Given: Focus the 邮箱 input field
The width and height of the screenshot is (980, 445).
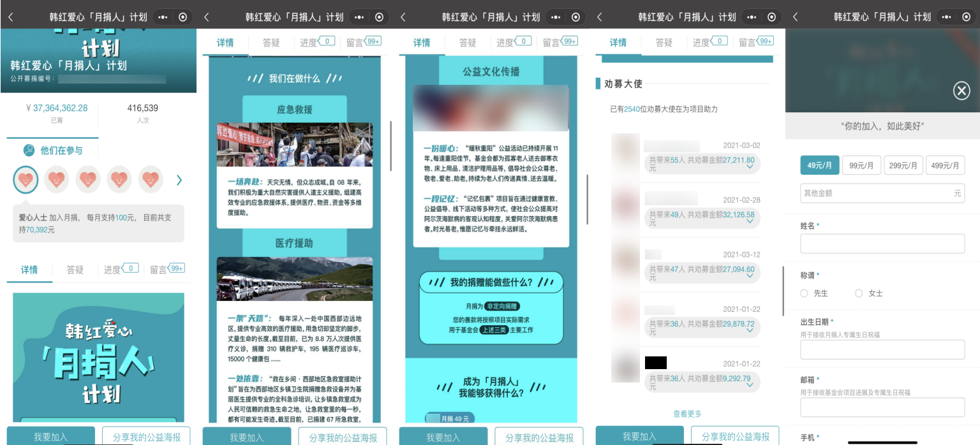Looking at the screenshot, I should [x=882, y=407].
